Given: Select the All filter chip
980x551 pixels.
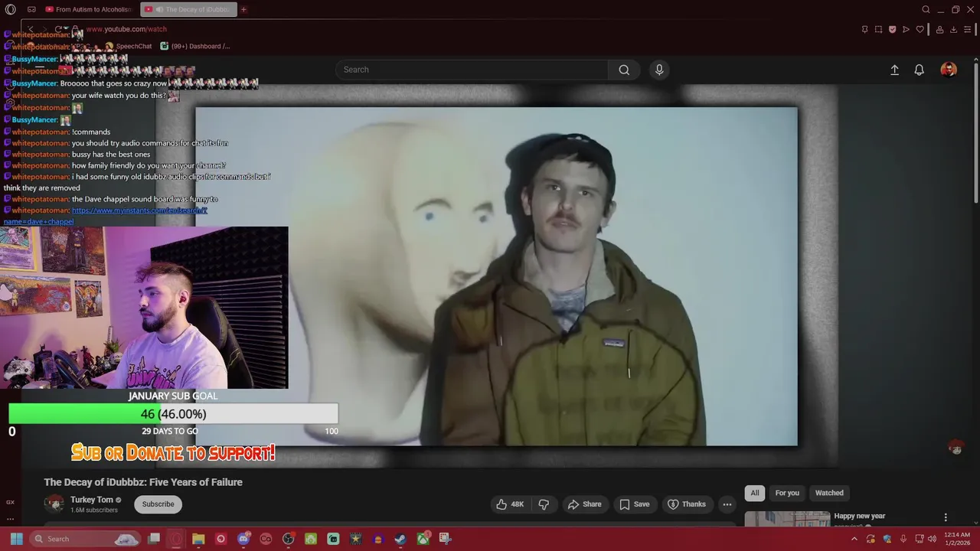Looking at the screenshot, I should pos(755,493).
